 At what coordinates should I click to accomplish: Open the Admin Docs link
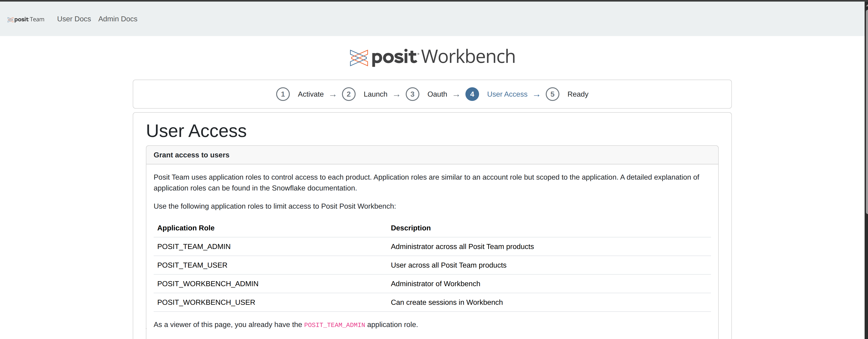(x=118, y=19)
